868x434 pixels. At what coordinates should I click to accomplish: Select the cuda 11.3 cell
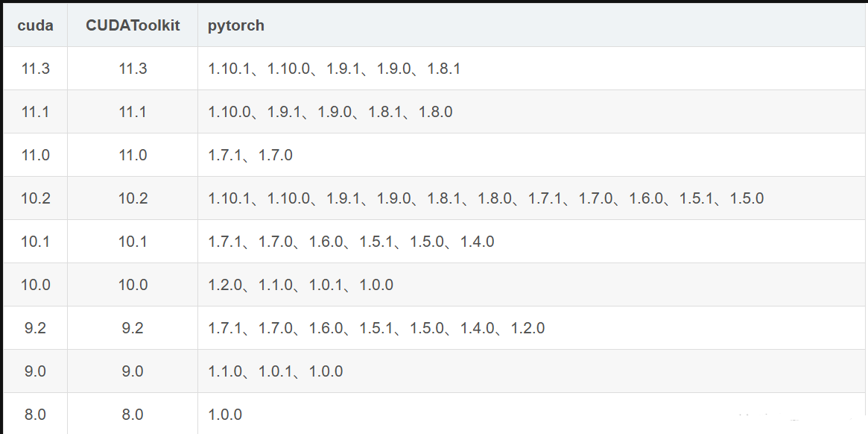point(36,69)
